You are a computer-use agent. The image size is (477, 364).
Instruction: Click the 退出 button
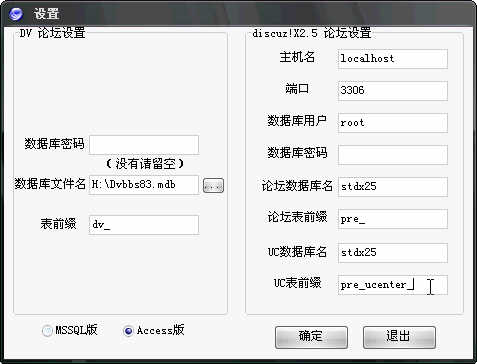(399, 337)
